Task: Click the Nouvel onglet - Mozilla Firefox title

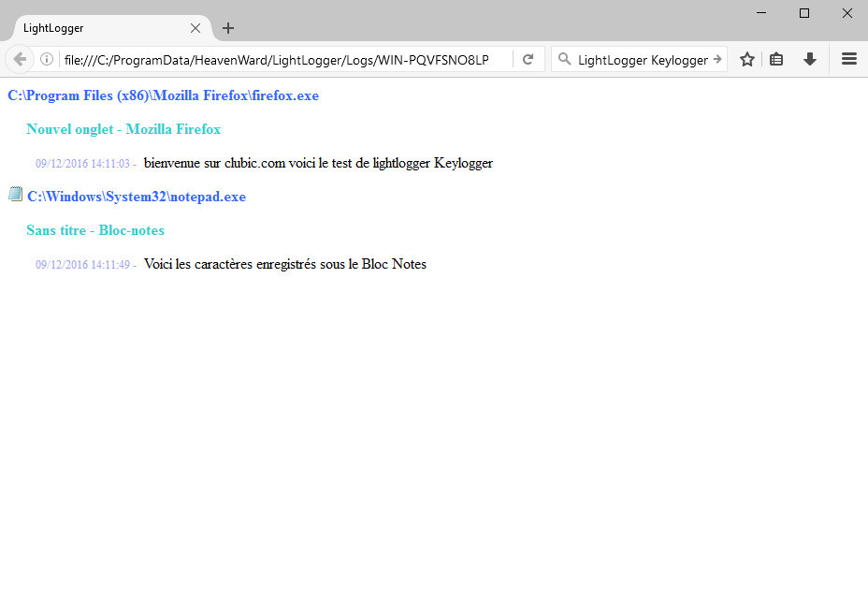Action: click(x=123, y=129)
